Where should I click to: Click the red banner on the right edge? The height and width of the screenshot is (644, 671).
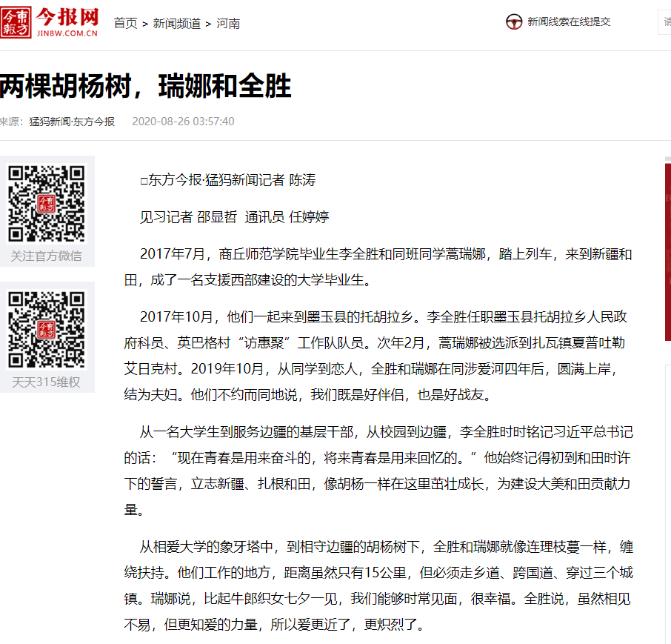(x=667, y=252)
